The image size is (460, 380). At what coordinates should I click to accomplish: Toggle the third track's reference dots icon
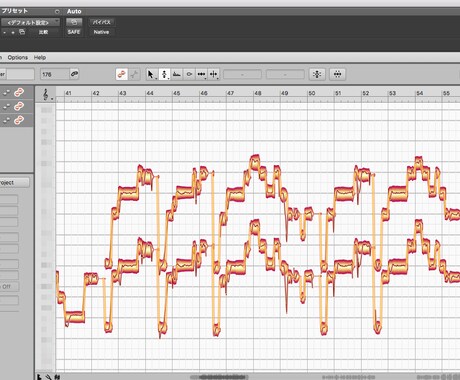pyautogui.click(x=6, y=121)
